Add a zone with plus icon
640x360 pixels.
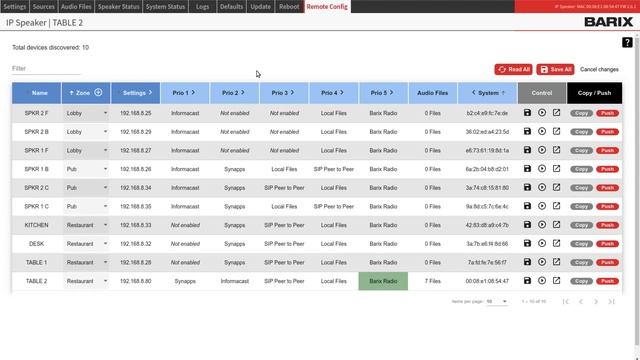(x=98, y=93)
